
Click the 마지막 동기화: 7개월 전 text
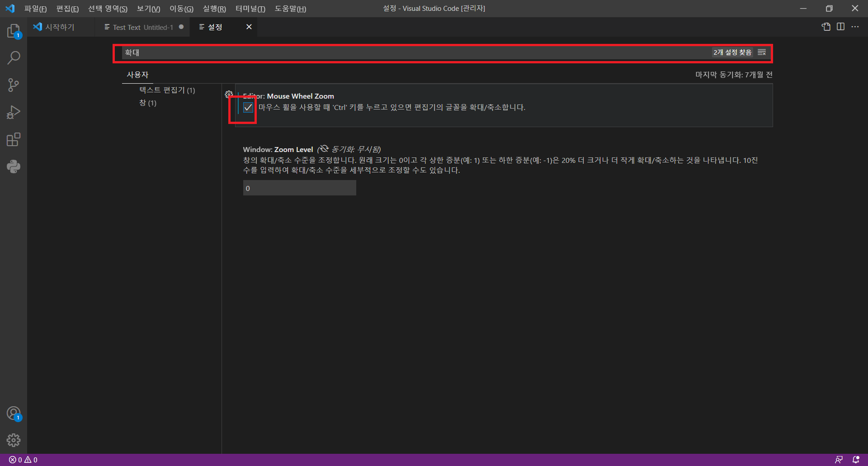[734, 75]
